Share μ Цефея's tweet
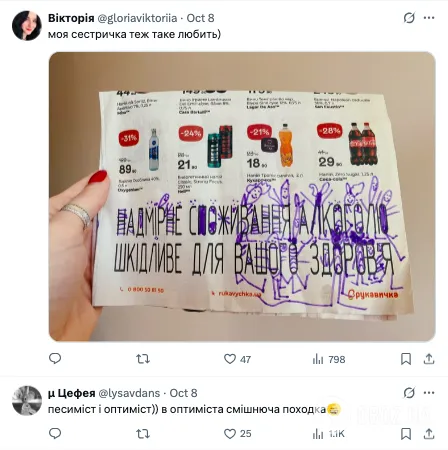 click(x=429, y=433)
